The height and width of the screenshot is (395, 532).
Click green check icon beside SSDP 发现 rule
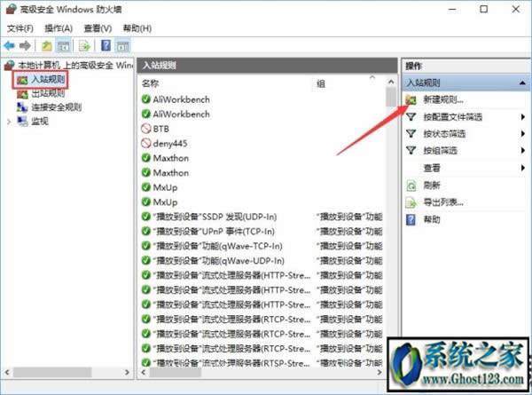[146, 217]
